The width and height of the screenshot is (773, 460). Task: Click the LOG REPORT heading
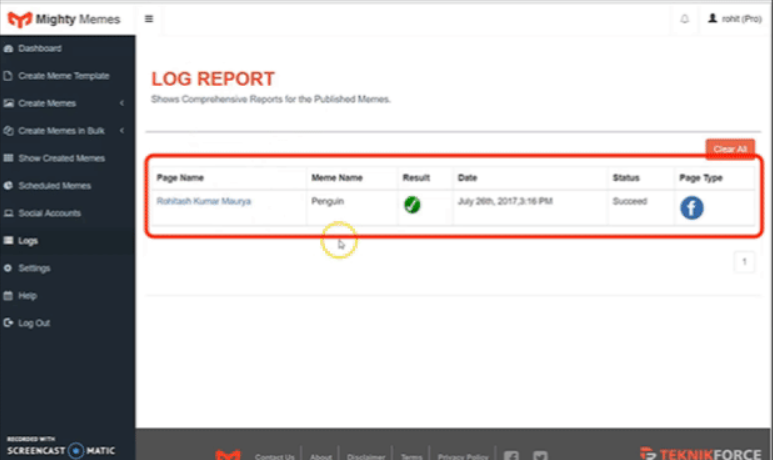coord(212,79)
